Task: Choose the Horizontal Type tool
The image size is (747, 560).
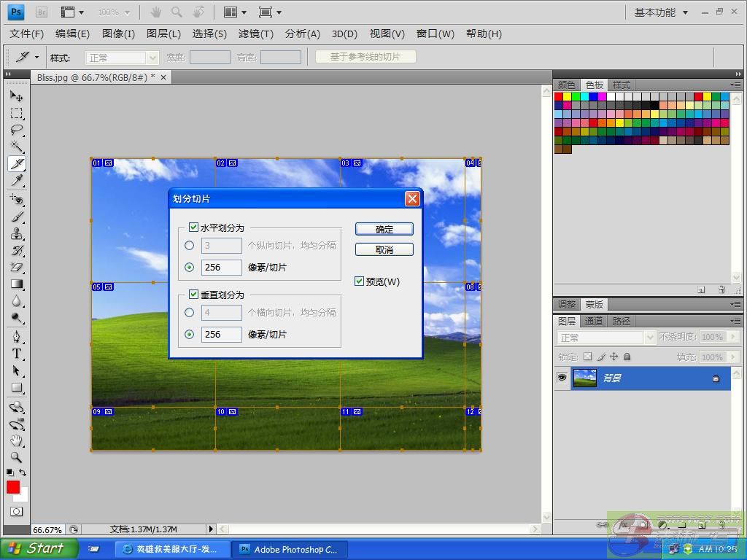Action: pyautogui.click(x=17, y=354)
